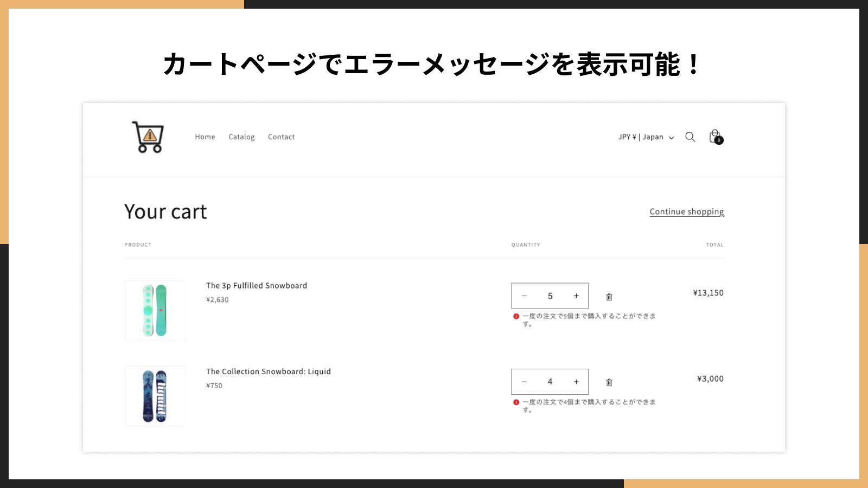868x488 pixels.
Task: Increase quantity of The 3p Fulfilled Snowboard
Action: (x=576, y=296)
